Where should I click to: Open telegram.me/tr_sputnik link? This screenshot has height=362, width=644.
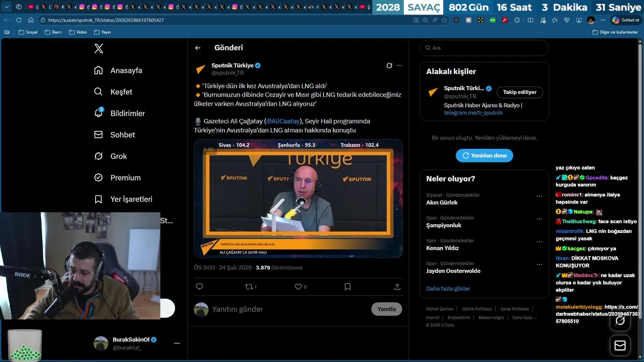473,113
